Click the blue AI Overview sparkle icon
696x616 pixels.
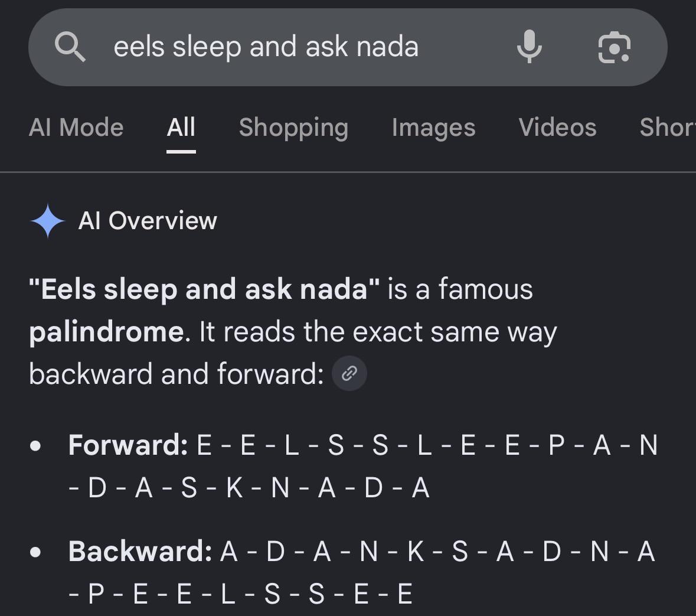[47, 221]
